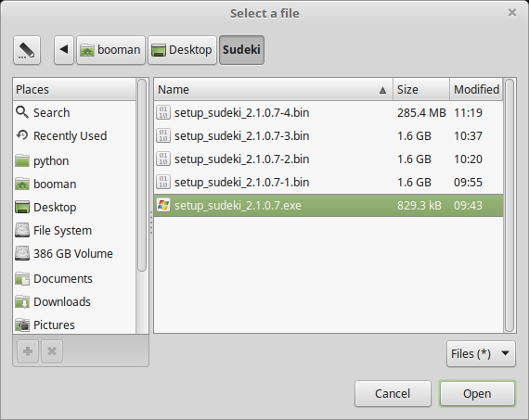
Task: Click the 09:55 modified time
Action: click(468, 183)
